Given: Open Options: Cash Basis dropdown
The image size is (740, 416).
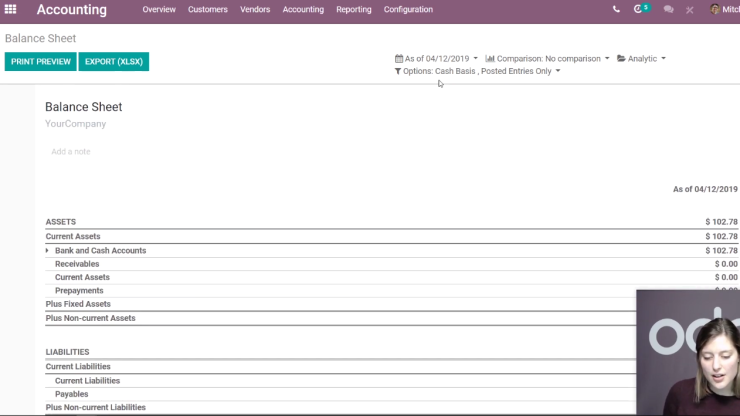Looking at the screenshot, I should click(x=478, y=71).
